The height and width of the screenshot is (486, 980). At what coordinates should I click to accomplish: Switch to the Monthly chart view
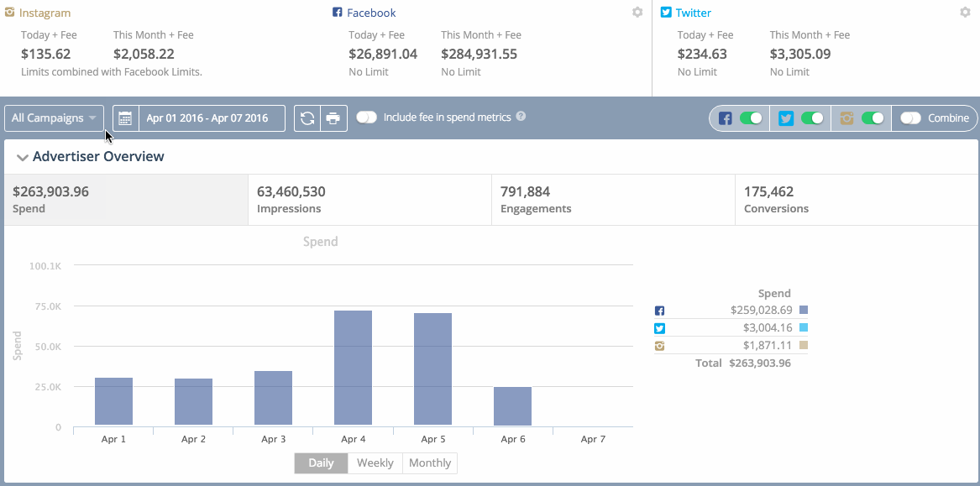(429, 462)
